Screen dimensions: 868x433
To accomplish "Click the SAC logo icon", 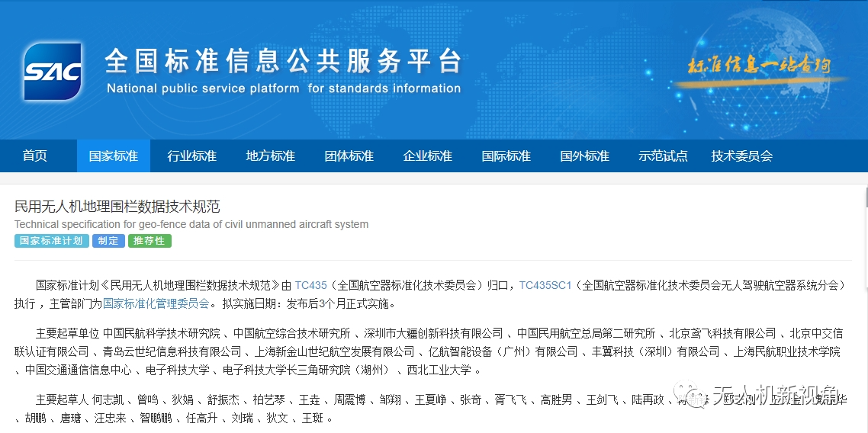I will click(x=53, y=72).
